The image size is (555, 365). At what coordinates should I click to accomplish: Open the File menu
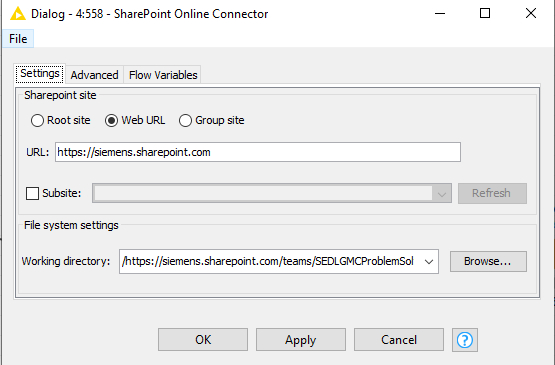pyautogui.click(x=18, y=39)
